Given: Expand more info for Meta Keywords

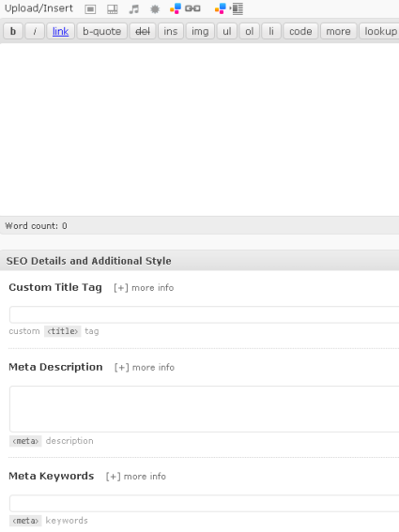Looking at the screenshot, I should pos(136,477).
